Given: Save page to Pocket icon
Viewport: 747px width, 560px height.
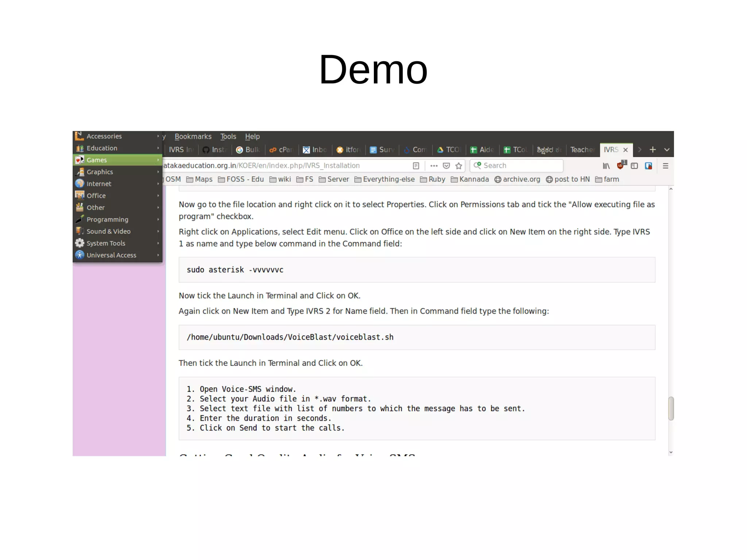Looking at the screenshot, I should tap(446, 166).
